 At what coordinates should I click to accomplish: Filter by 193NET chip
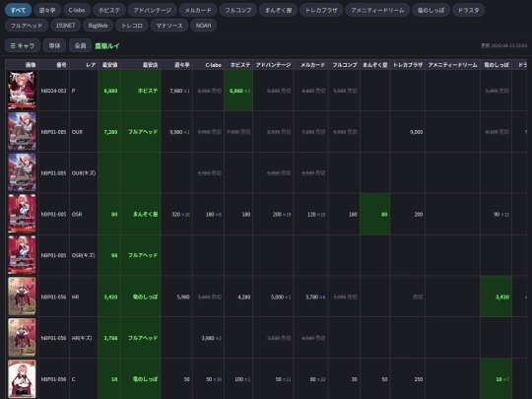pos(65,26)
